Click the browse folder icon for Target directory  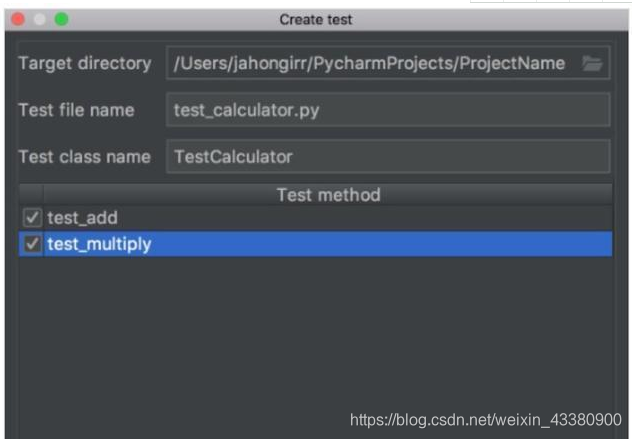coord(593,64)
